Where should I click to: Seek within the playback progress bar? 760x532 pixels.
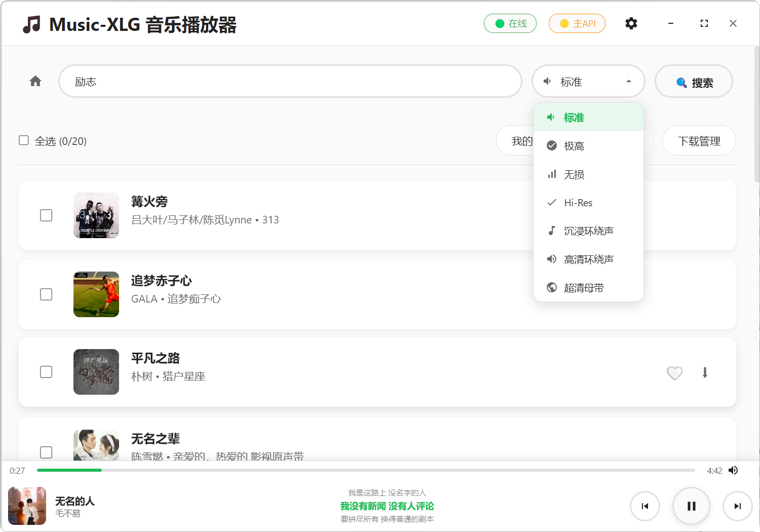click(x=365, y=470)
